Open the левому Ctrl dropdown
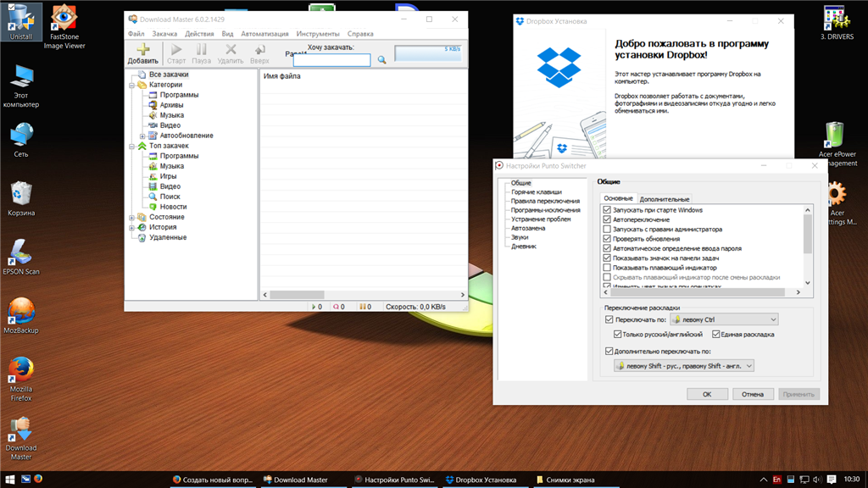The width and height of the screenshot is (868, 488). coord(724,319)
